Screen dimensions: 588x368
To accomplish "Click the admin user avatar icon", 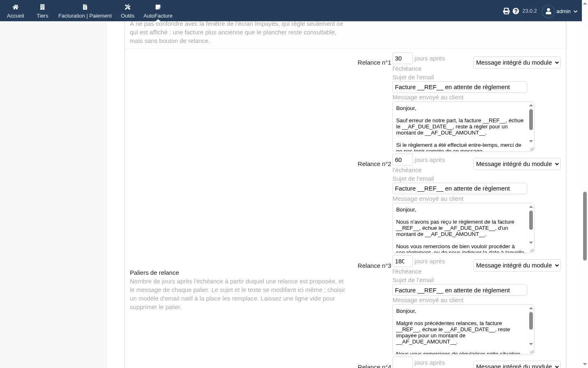I will pyautogui.click(x=548, y=11).
